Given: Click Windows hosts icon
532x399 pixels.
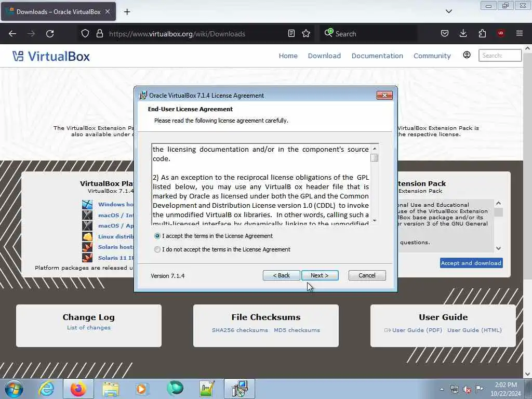Looking at the screenshot, I should pyautogui.click(x=87, y=204).
